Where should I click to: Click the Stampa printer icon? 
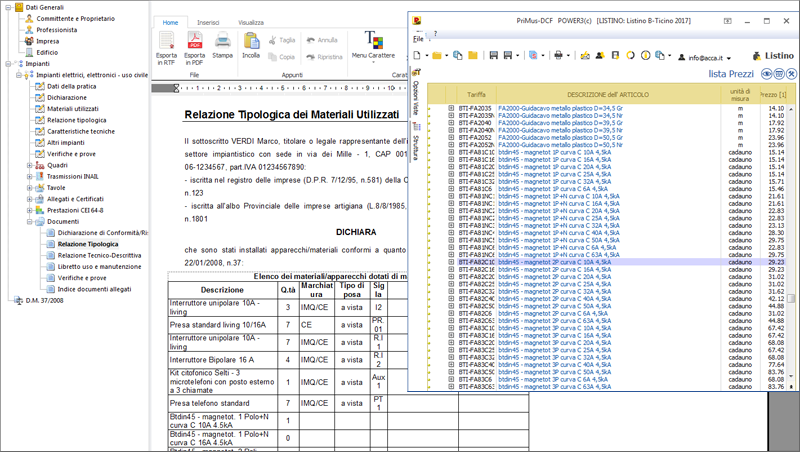(222, 40)
